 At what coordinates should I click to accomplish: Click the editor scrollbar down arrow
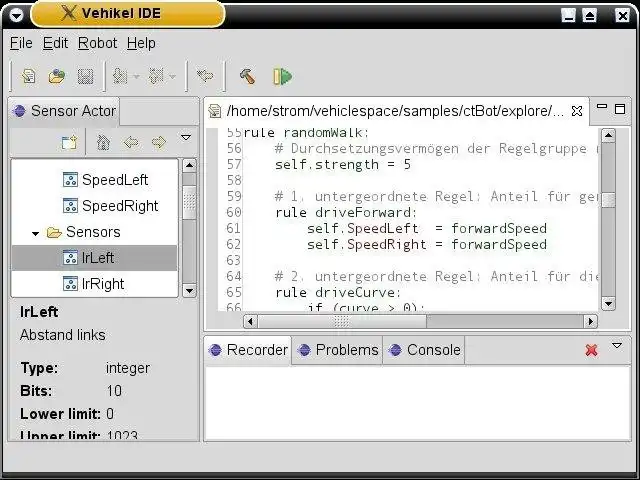pos(608,304)
